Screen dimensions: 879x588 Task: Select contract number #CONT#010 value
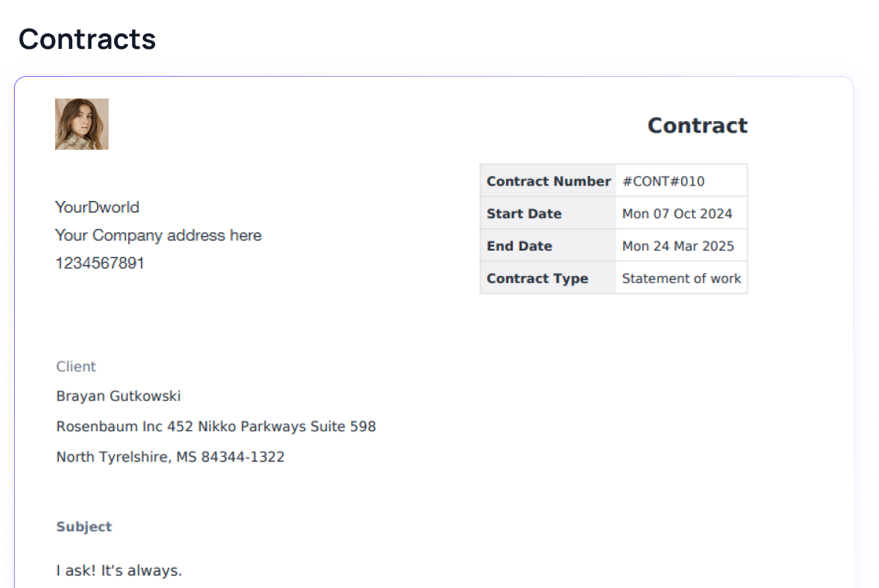tap(663, 181)
